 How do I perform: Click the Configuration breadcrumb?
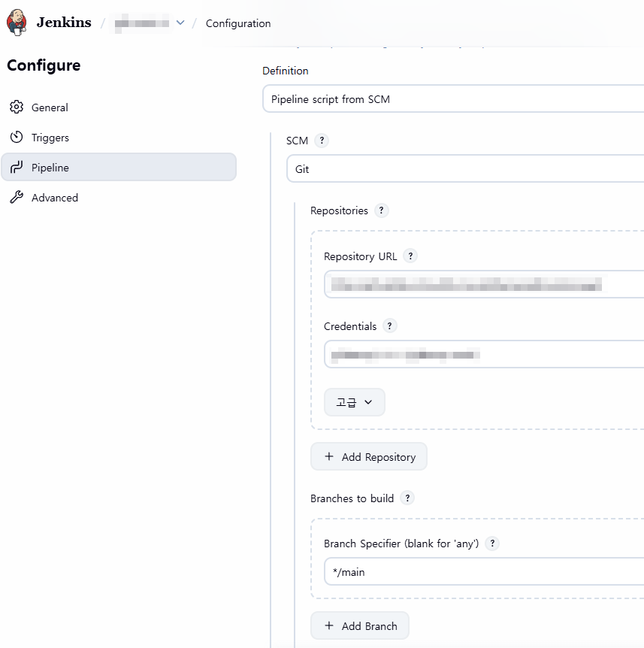coord(238,23)
